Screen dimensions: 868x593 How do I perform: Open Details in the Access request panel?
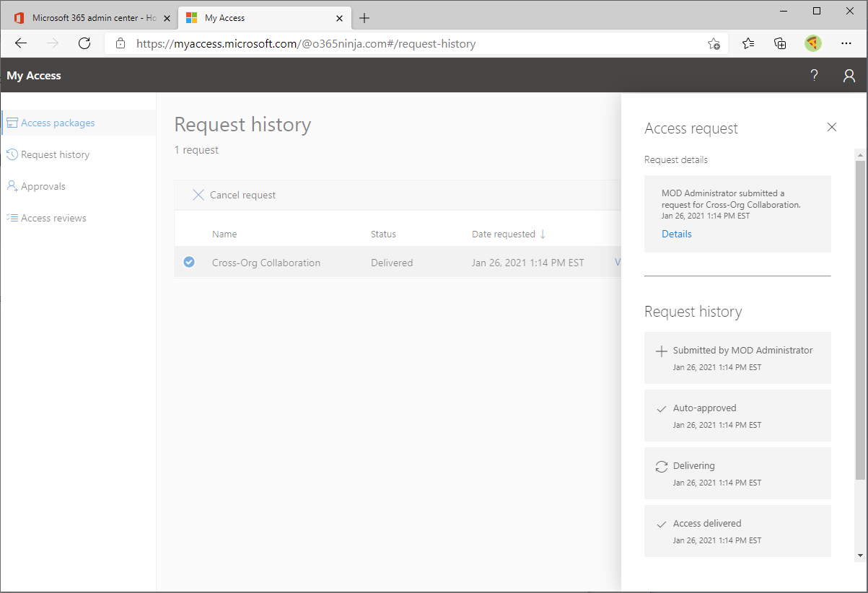[x=676, y=234]
